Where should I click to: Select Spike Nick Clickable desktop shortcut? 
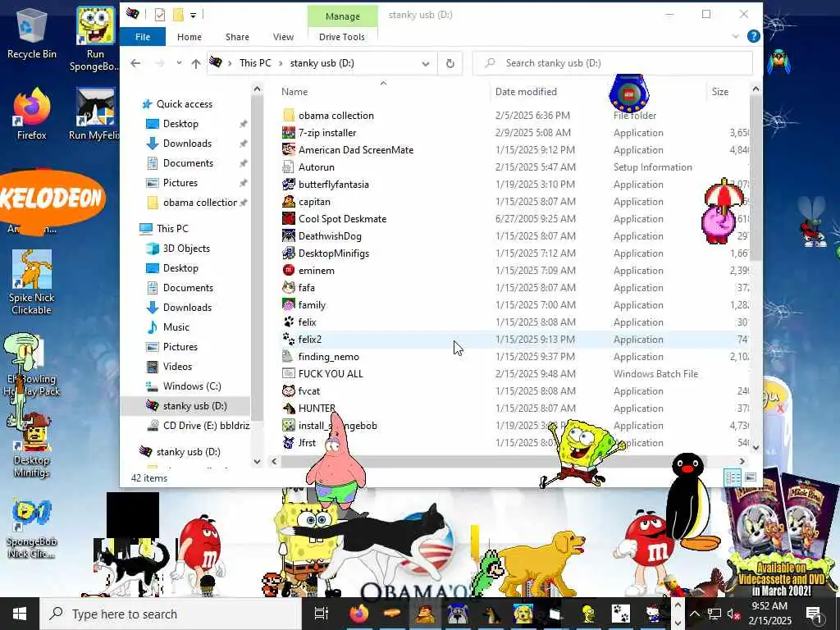(x=32, y=282)
